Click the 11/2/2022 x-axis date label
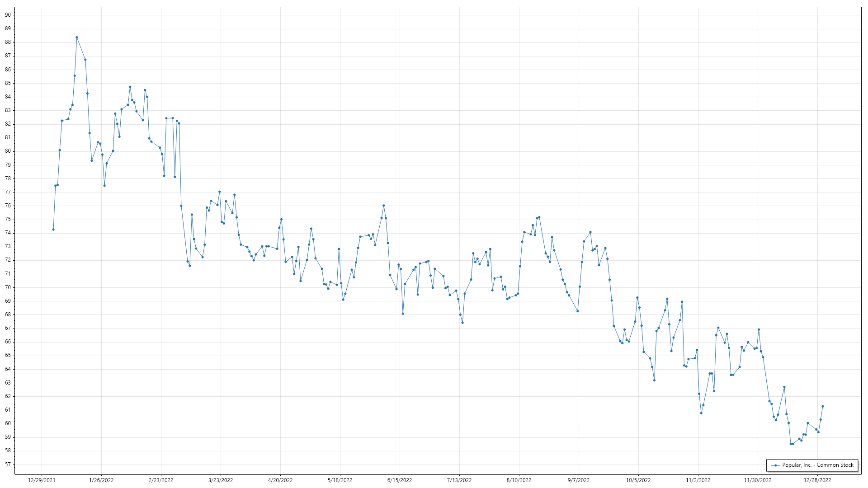 tap(698, 480)
